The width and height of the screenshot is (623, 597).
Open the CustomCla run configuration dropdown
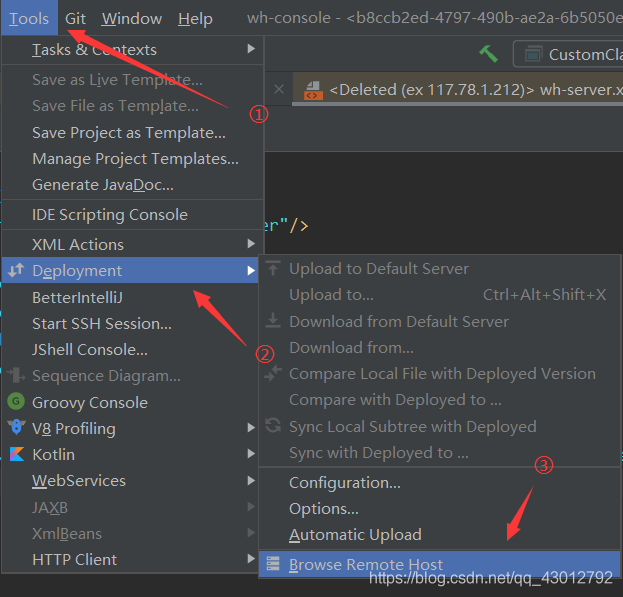click(x=569, y=54)
